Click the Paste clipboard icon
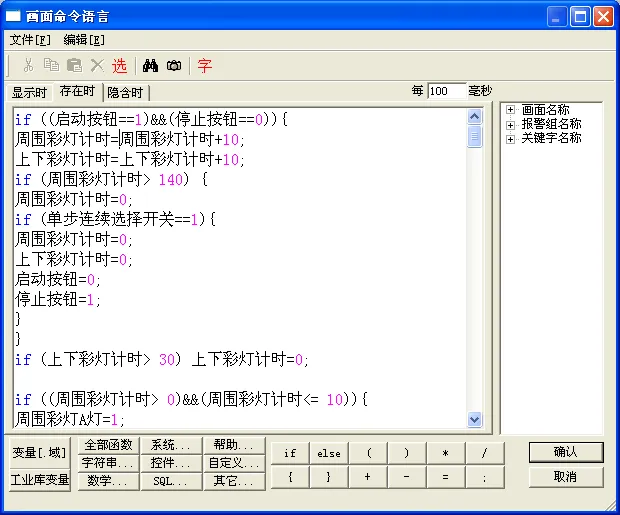Viewport: 620px width, 515px height. pos(74,65)
